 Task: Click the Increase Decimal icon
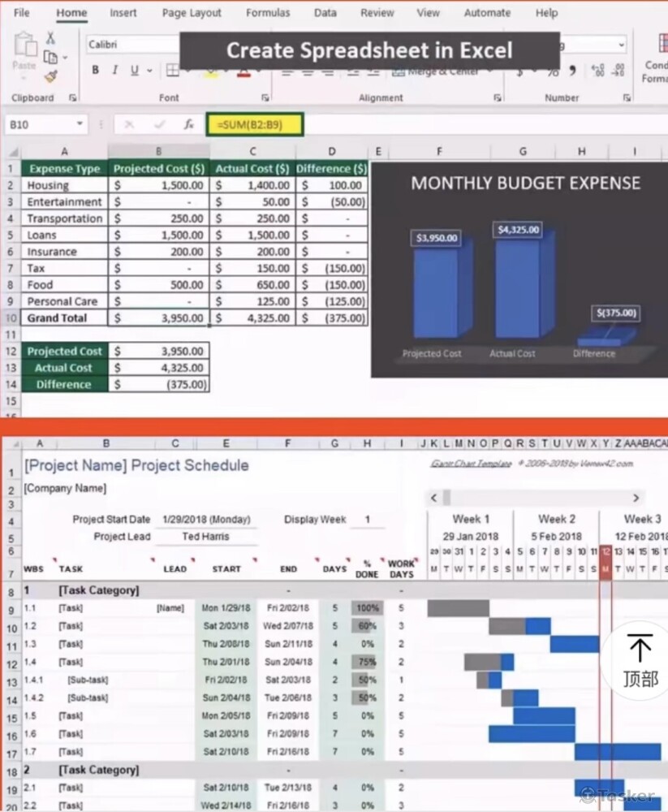[x=597, y=71]
